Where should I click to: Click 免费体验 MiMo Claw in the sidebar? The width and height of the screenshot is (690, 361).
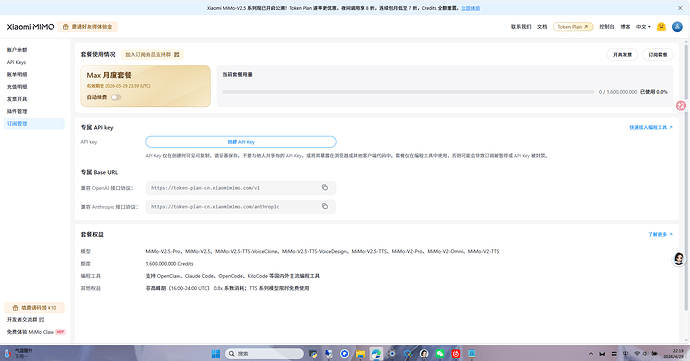(36, 332)
